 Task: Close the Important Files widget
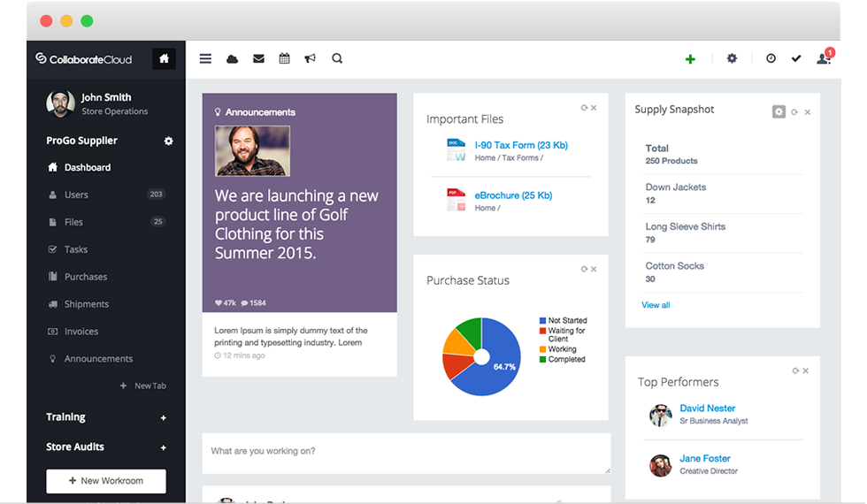594,108
